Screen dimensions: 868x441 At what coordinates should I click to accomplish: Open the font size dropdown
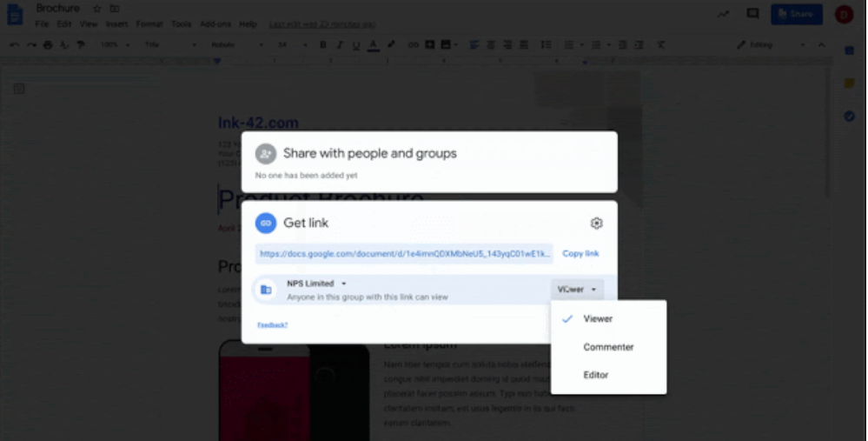(x=292, y=45)
